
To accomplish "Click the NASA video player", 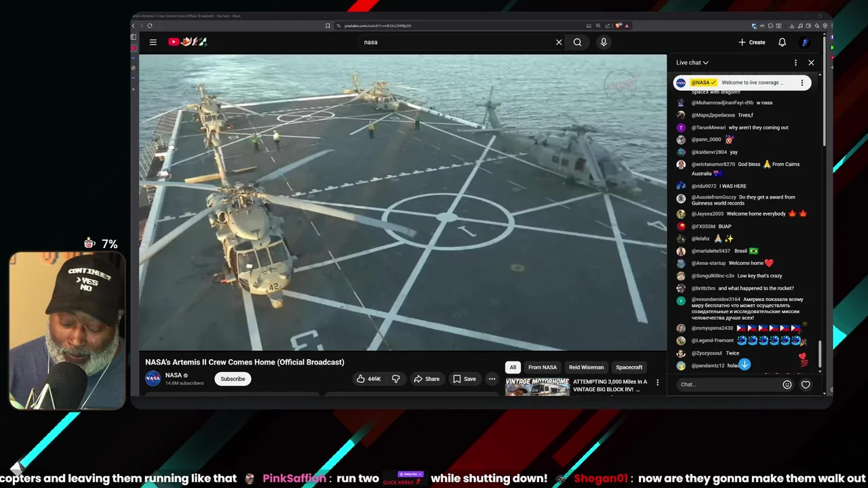I will coord(403,202).
